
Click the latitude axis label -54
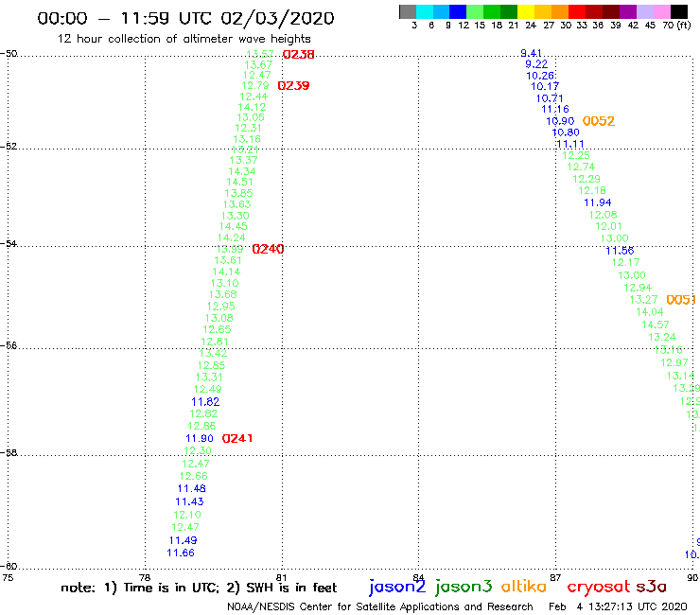point(9,244)
